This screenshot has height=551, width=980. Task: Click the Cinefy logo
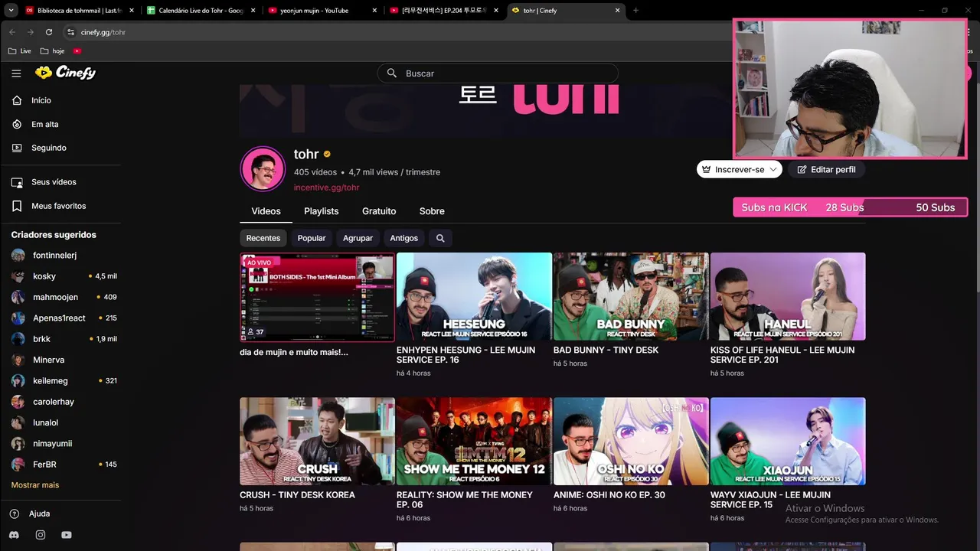coord(65,73)
